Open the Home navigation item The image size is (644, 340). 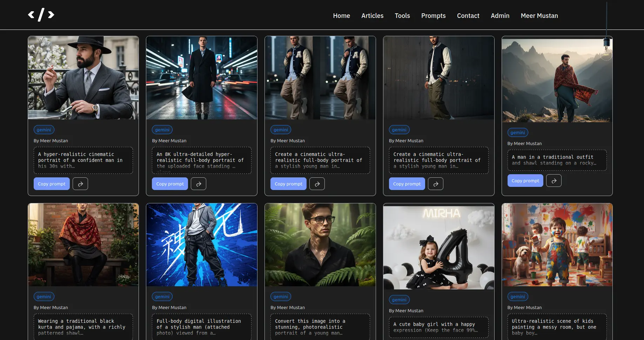(x=341, y=16)
